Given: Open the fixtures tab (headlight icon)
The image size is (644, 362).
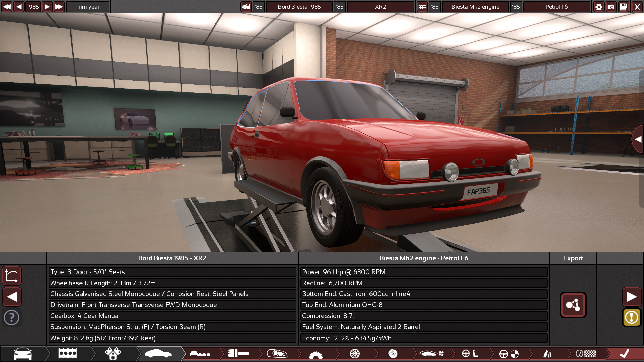Looking at the screenshot, I should click(x=277, y=354).
